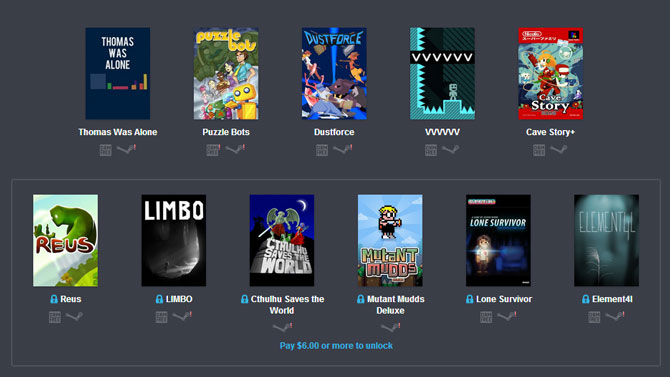The width and height of the screenshot is (670, 377).
Task: Click the DRM-free icon under Thomas Was Alone
Action: pos(106,150)
